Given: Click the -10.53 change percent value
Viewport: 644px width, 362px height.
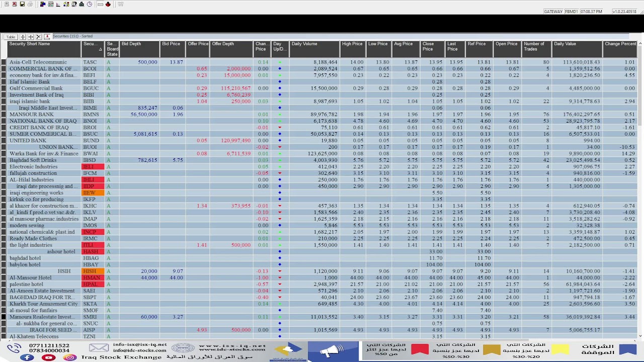Looking at the screenshot, I should [627, 147].
